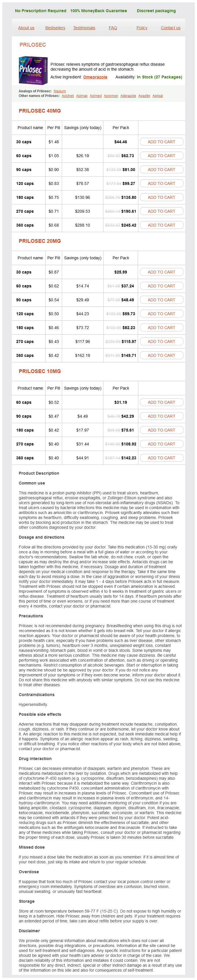Viewport: 197px width, 980px height.
Task: Add Prilosec 20mg 270 caps to cart
Action: pos(161,342)
